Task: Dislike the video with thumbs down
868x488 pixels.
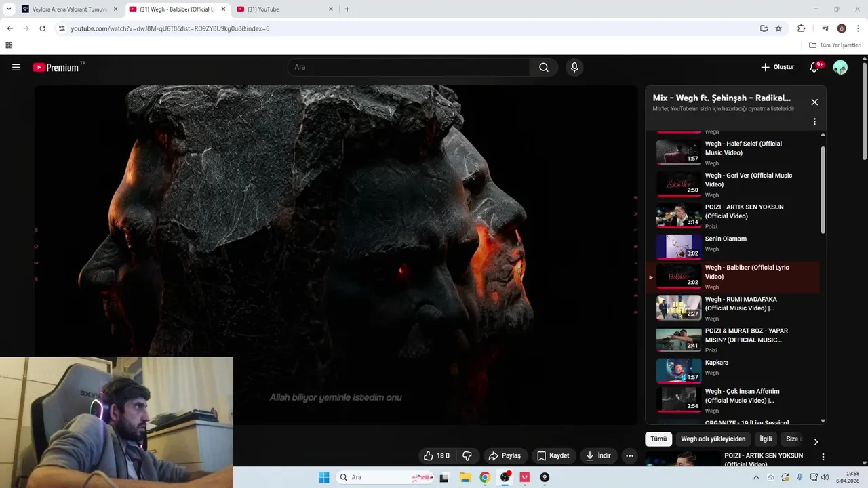Action: pyautogui.click(x=467, y=456)
